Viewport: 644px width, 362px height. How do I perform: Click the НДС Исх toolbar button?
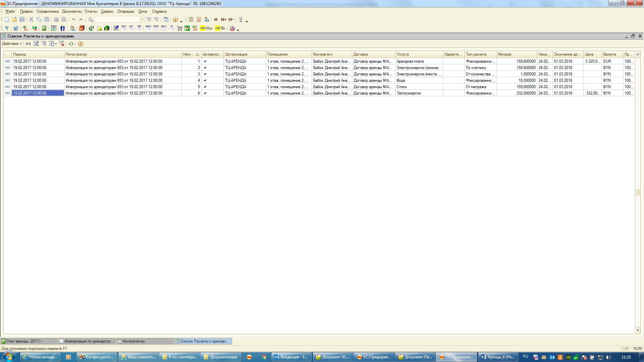click(x=206, y=28)
